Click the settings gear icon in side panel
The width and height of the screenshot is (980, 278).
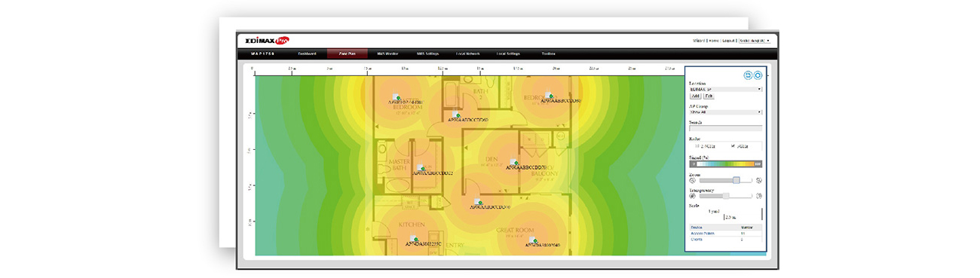click(x=758, y=75)
